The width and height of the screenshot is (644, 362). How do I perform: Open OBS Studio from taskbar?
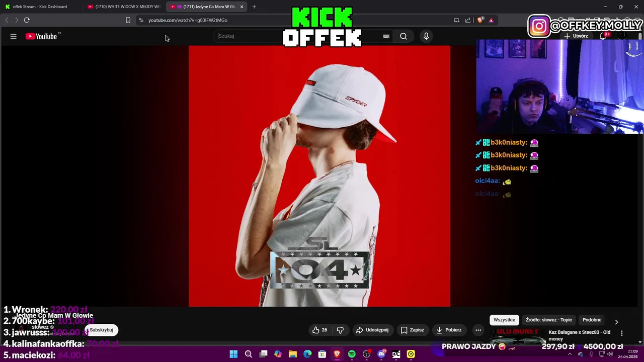point(367,354)
